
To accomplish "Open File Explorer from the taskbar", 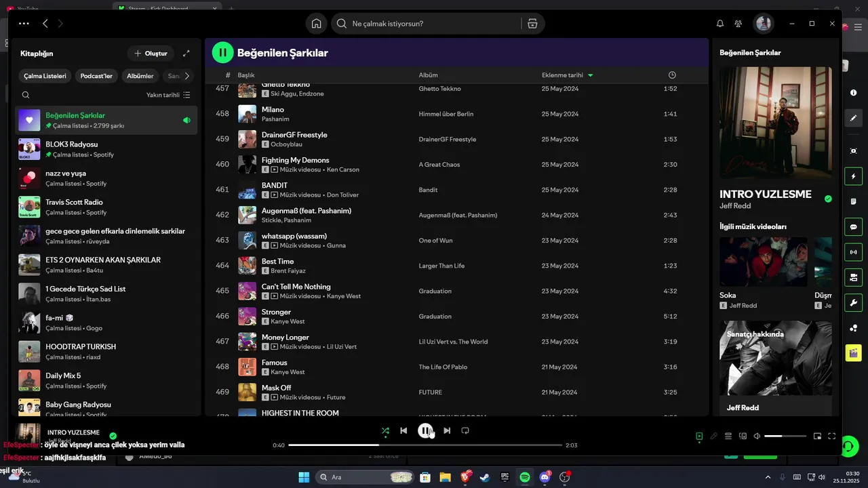I will coord(445,477).
